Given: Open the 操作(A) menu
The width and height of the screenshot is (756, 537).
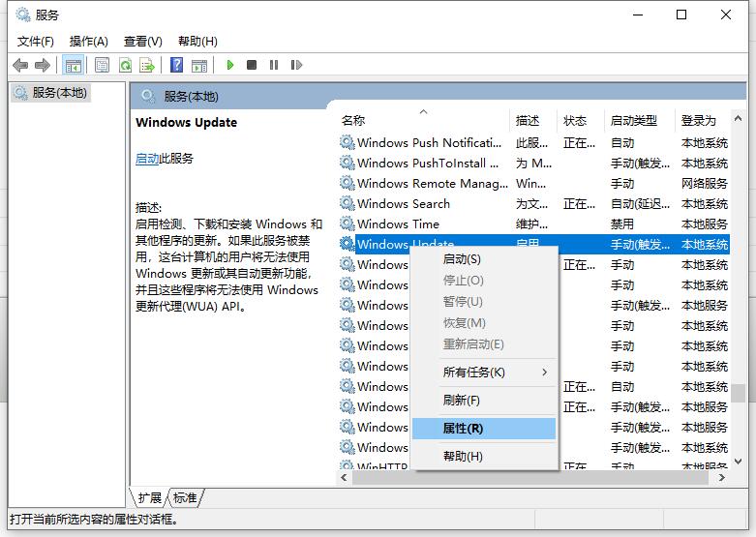Looking at the screenshot, I should (89, 42).
